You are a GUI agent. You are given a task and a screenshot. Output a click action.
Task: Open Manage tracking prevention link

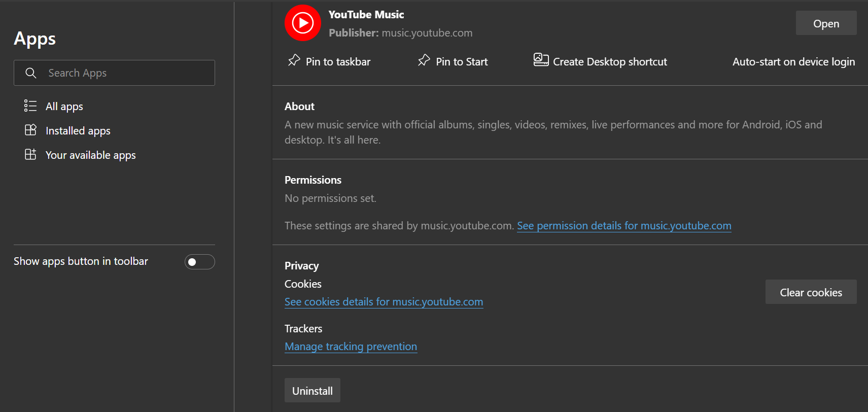[x=351, y=347]
